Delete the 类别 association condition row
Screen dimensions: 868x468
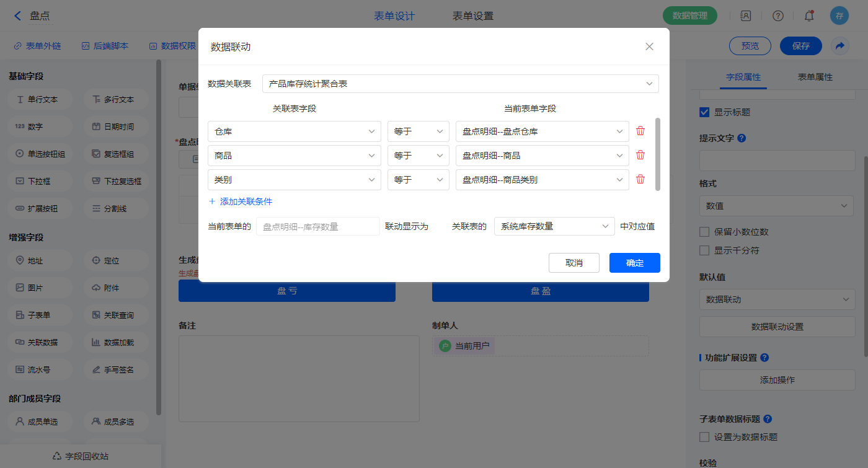[x=640, y=180]
